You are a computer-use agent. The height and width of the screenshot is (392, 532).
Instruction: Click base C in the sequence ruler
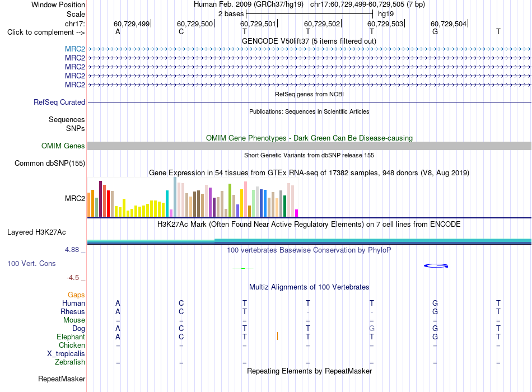(181, 31)
